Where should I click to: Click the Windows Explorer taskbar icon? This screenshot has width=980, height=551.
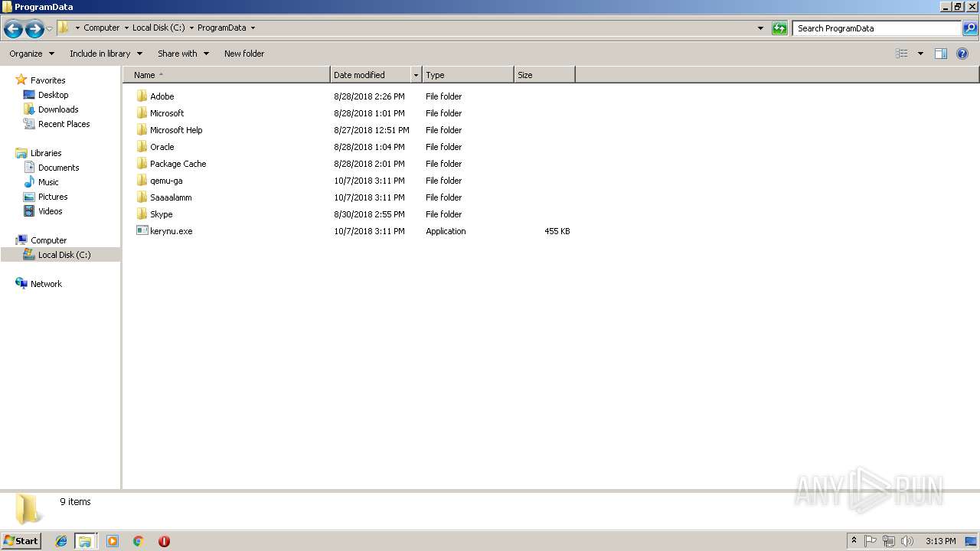85,541
